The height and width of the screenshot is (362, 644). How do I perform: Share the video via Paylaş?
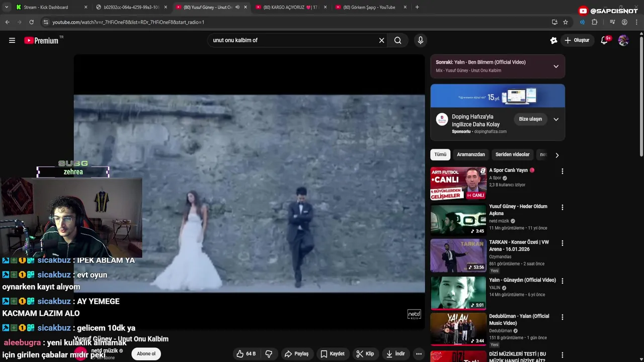click(296, 354)
